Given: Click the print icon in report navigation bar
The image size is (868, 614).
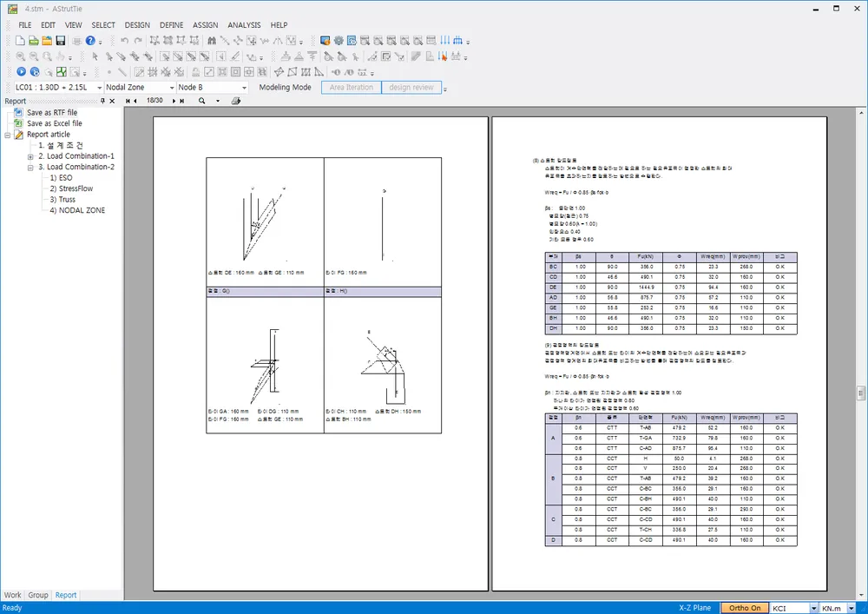Looking at the screenshot, I should click(236, 101).
